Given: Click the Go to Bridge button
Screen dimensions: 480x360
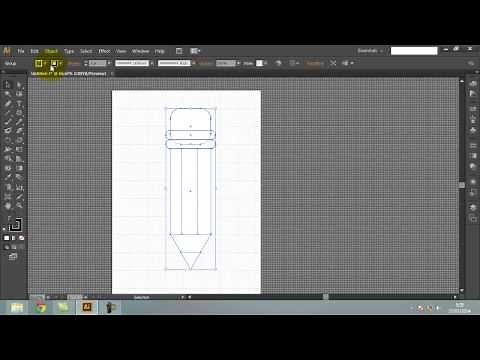Looking at the screenshot, I should 179,51.
